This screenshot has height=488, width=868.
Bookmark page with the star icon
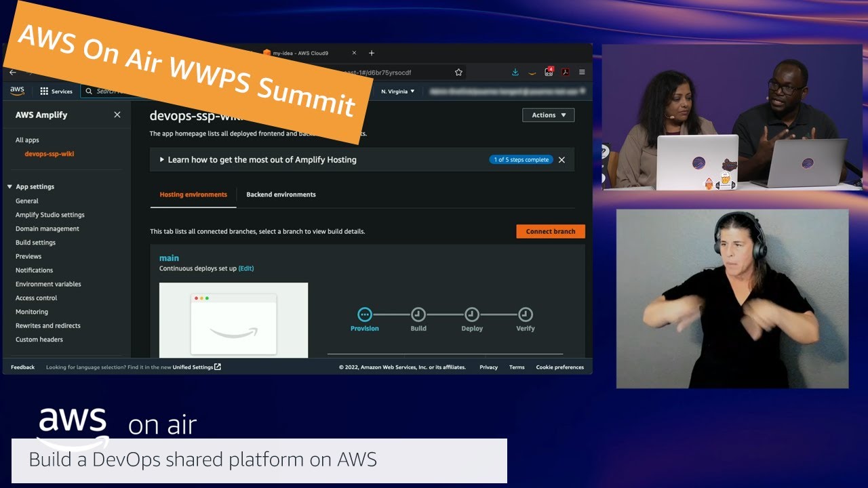[x=458, y=72]
